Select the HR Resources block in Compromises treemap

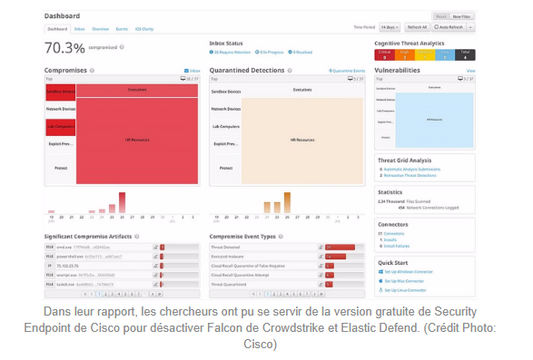(137, 141)
